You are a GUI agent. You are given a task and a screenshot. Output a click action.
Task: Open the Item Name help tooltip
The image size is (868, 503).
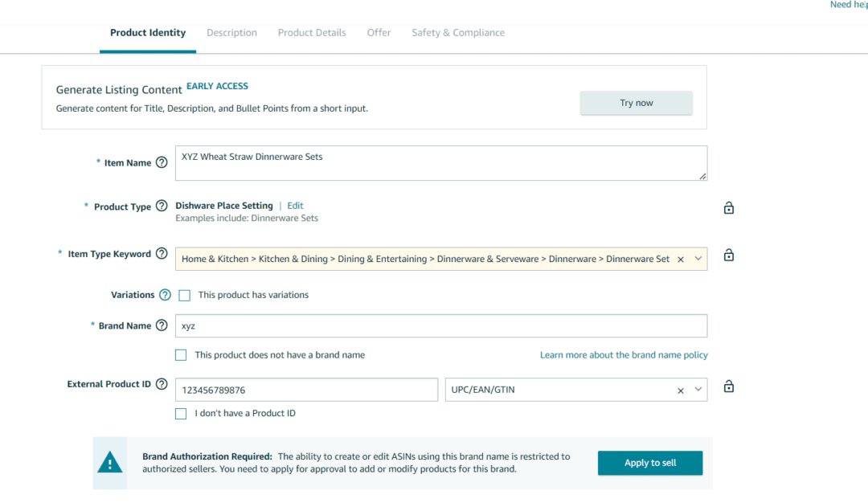pos(162,162)
